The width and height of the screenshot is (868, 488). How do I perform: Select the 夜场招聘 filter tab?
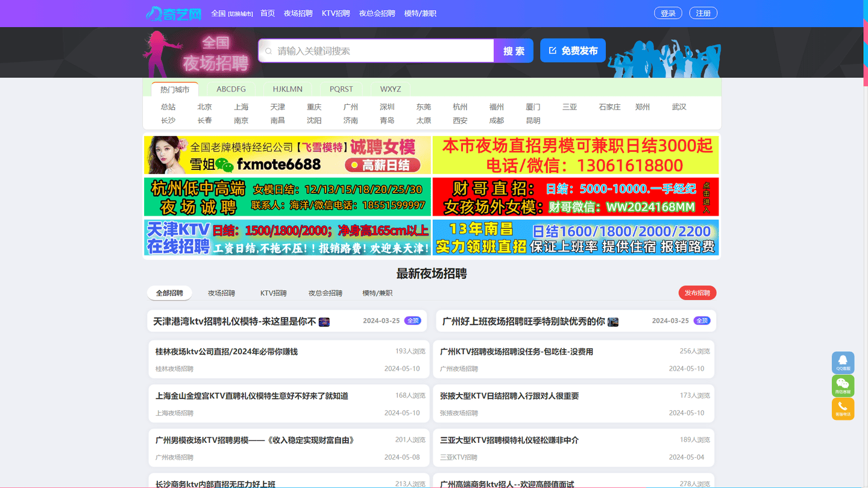pyautogui.click(x=221, y=293)
